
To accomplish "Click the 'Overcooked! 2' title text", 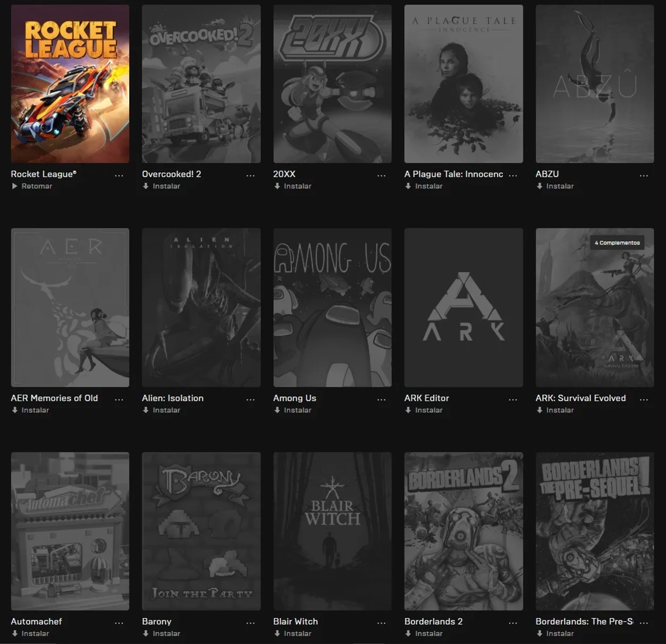I will (172, 174).
